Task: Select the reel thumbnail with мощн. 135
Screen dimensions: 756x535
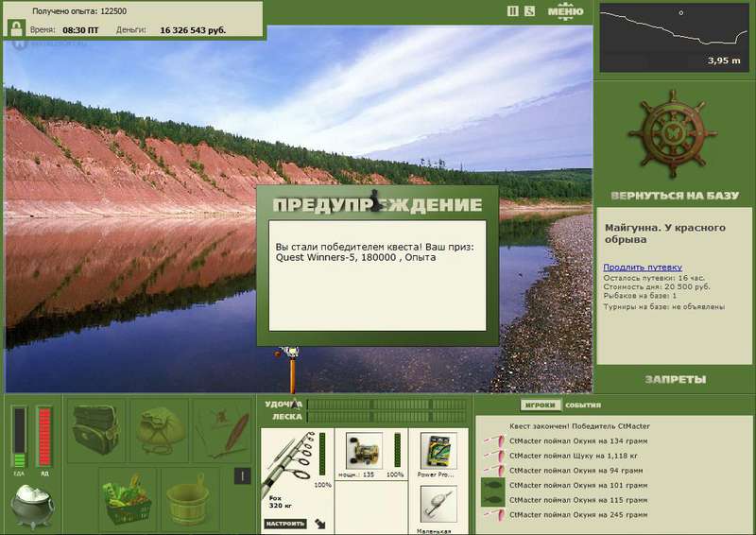Action: tap(364, 451)
